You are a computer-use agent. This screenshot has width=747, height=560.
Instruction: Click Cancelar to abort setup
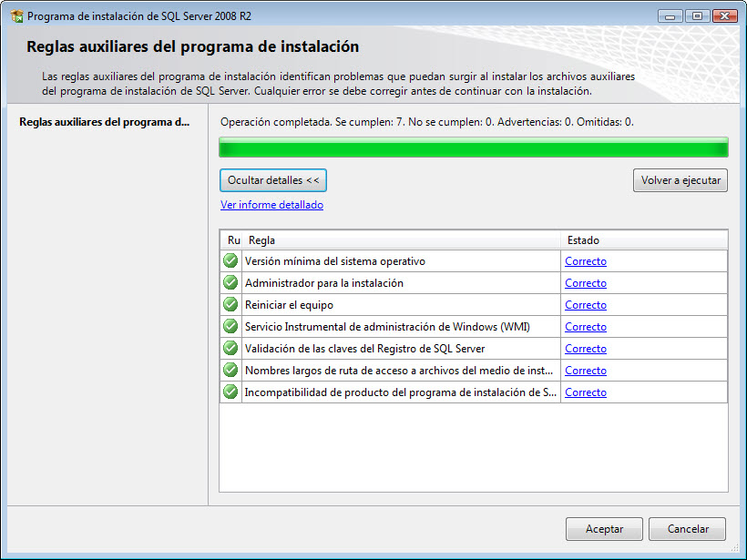click(688, 529)
